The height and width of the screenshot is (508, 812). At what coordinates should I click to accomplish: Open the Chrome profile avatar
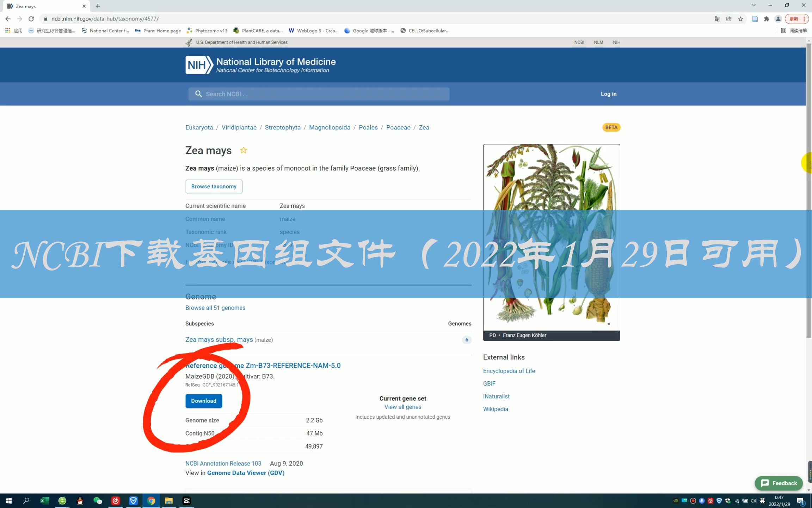coord(778,19)
